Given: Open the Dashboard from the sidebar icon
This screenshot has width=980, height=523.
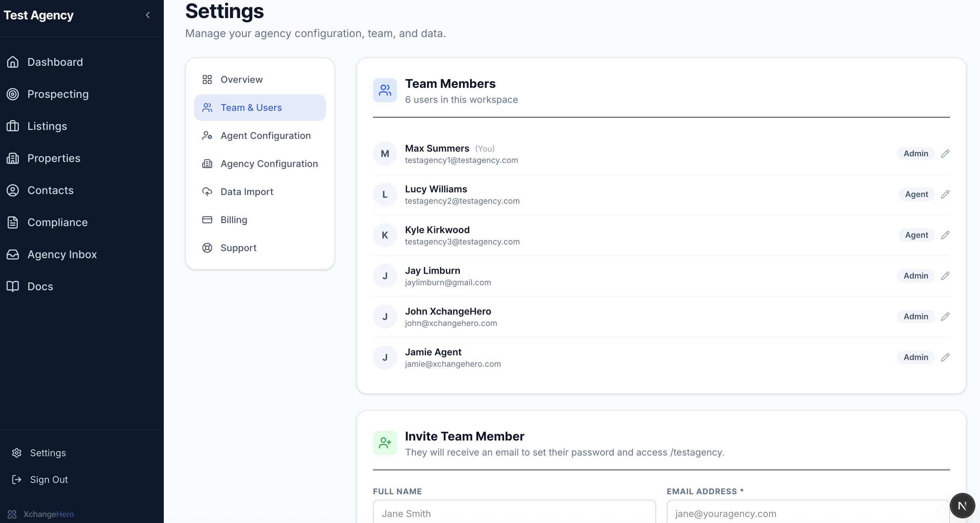Looking at the screenshot, I should pyautogui.click(x=13, y=62).
